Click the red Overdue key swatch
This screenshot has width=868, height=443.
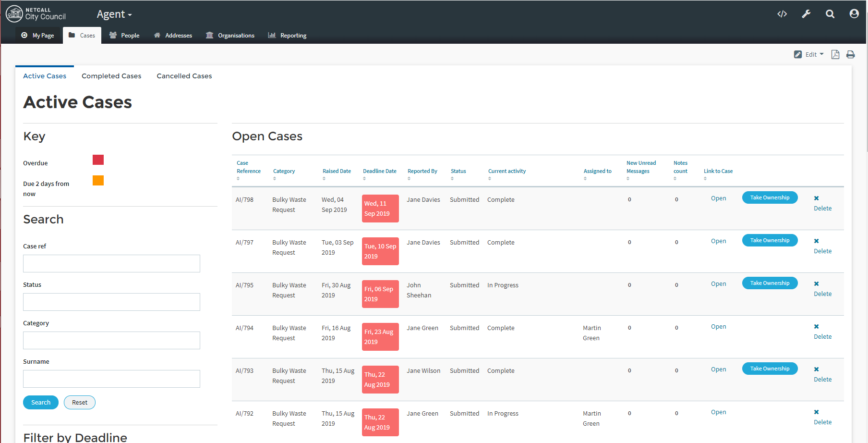tap(98, 160)
